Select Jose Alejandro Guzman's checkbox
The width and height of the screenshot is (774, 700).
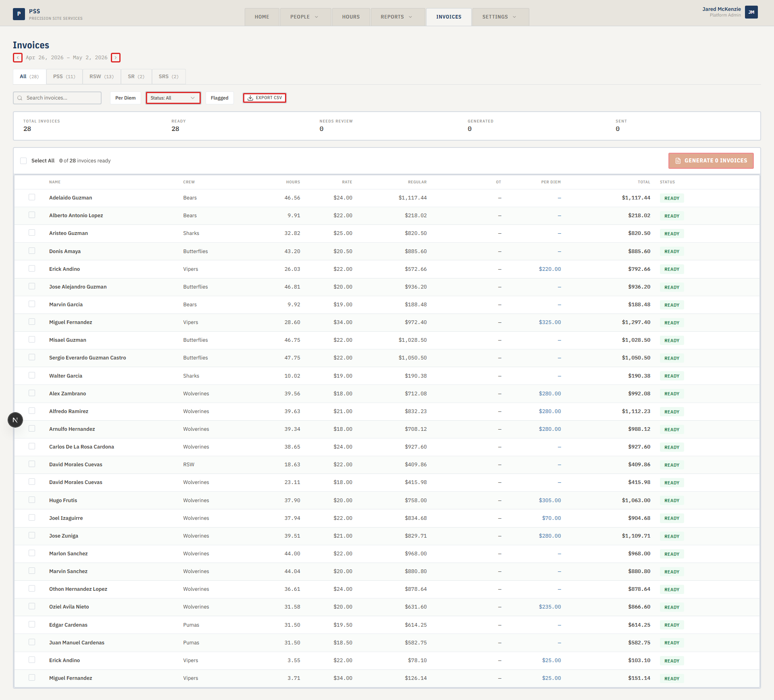point(32,286)
